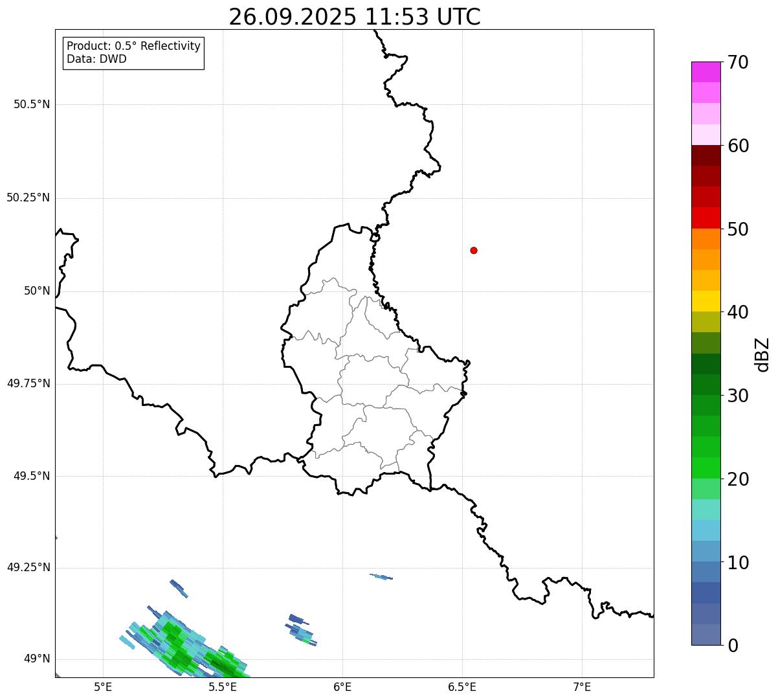Click the 50.25°N latitude label
The image size is (778, 700).
[x=28, y=198]
